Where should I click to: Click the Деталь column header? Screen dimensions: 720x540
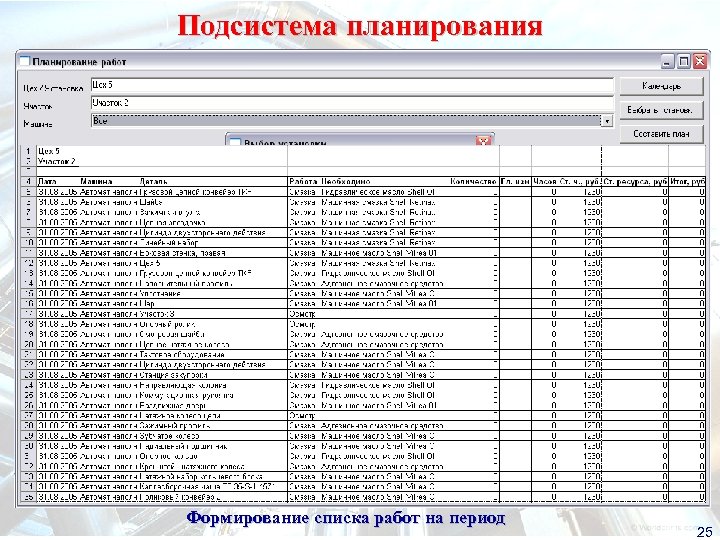pyautogui.click(x=153, y=182)
